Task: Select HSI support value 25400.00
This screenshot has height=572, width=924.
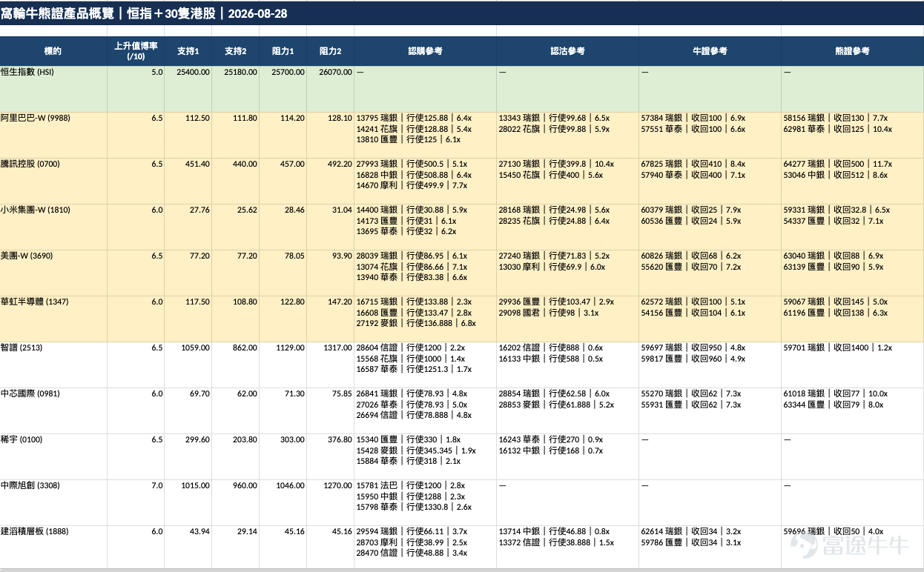Action: (193, 72)
